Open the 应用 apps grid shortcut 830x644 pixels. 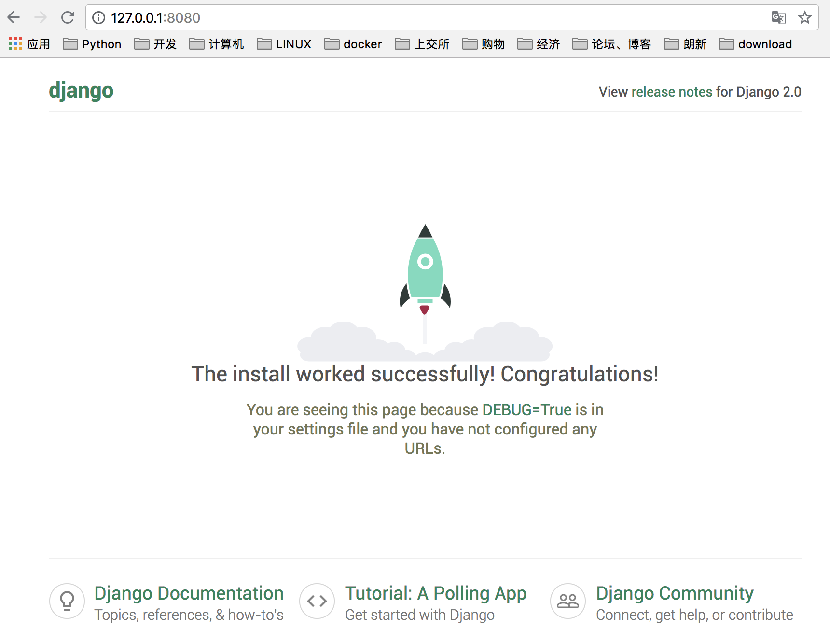point(29,44)
